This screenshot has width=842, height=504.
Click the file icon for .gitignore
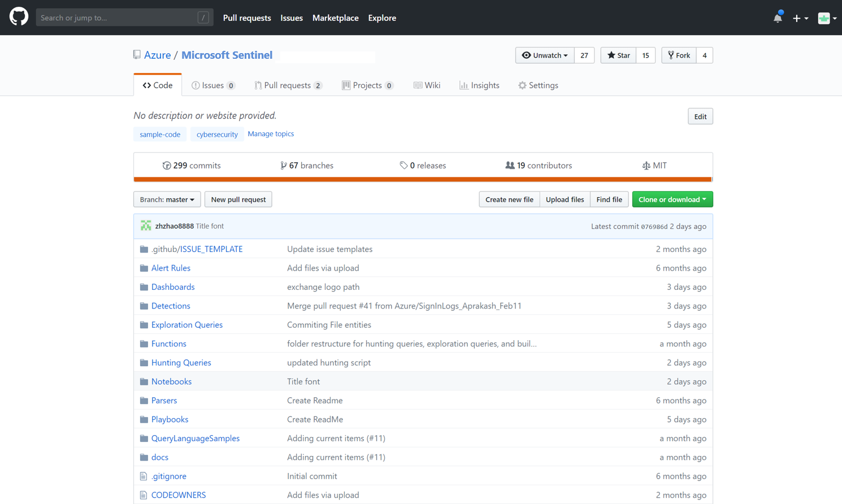coord(144,476)
